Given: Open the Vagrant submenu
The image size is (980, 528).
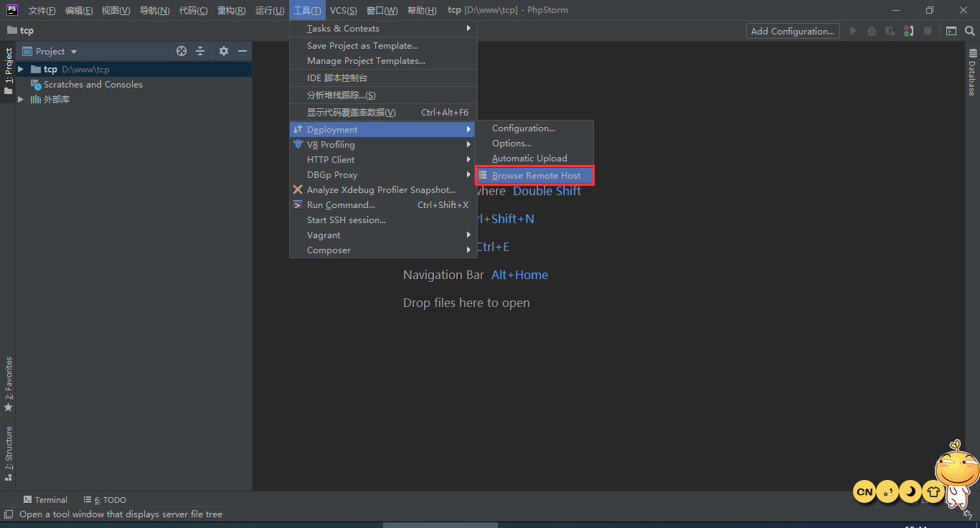Looking at the screenshot, I should 383,235.
